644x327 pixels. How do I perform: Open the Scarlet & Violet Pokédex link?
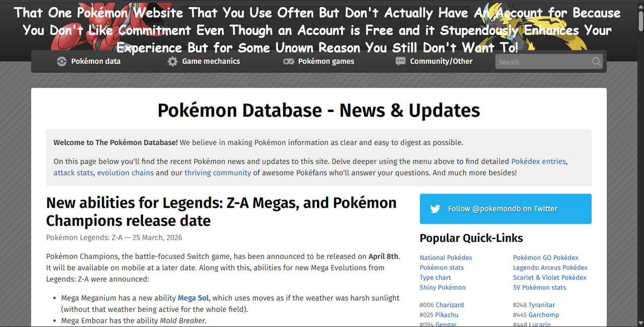pos(550,278)
